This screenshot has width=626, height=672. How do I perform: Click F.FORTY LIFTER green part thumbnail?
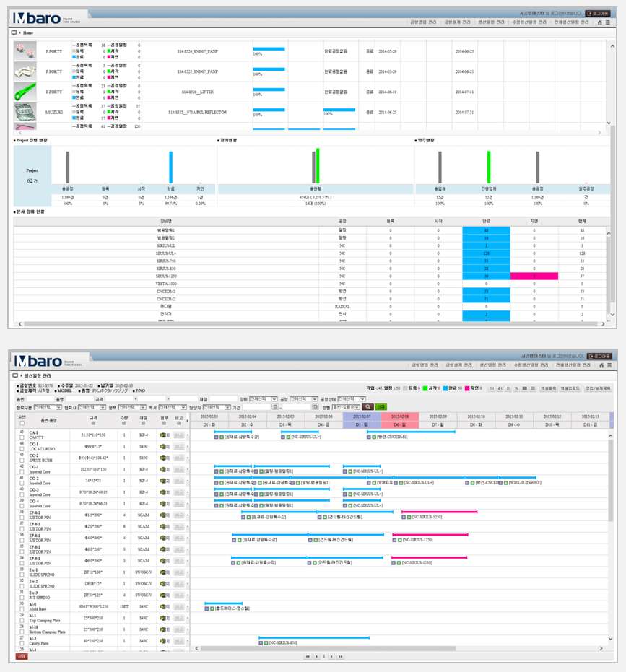(x=25, y=92)
